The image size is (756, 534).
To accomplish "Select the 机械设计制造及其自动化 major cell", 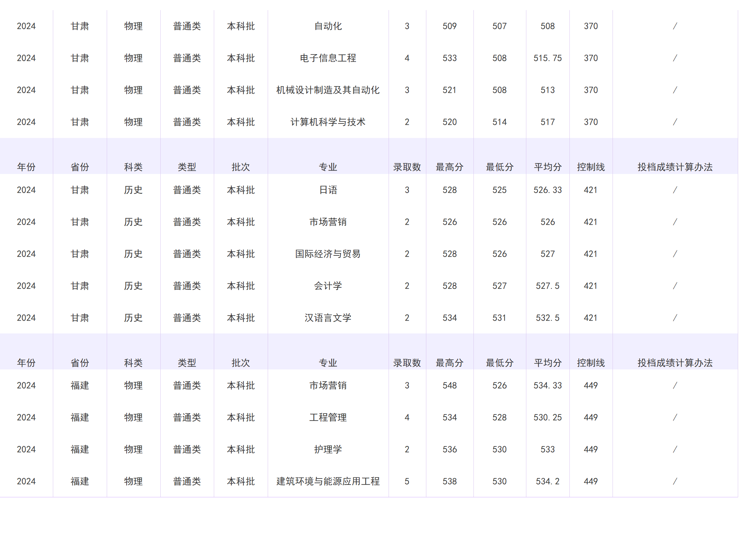I will (328, 90).
